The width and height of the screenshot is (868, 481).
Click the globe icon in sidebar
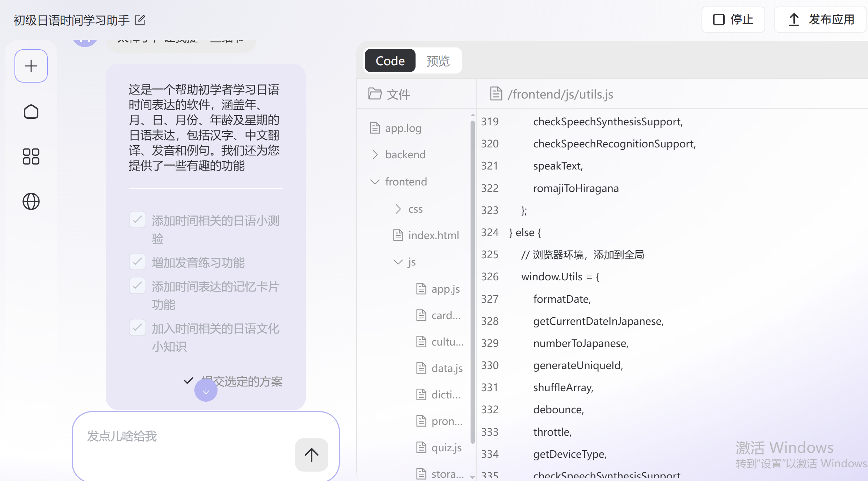(31, 201)
